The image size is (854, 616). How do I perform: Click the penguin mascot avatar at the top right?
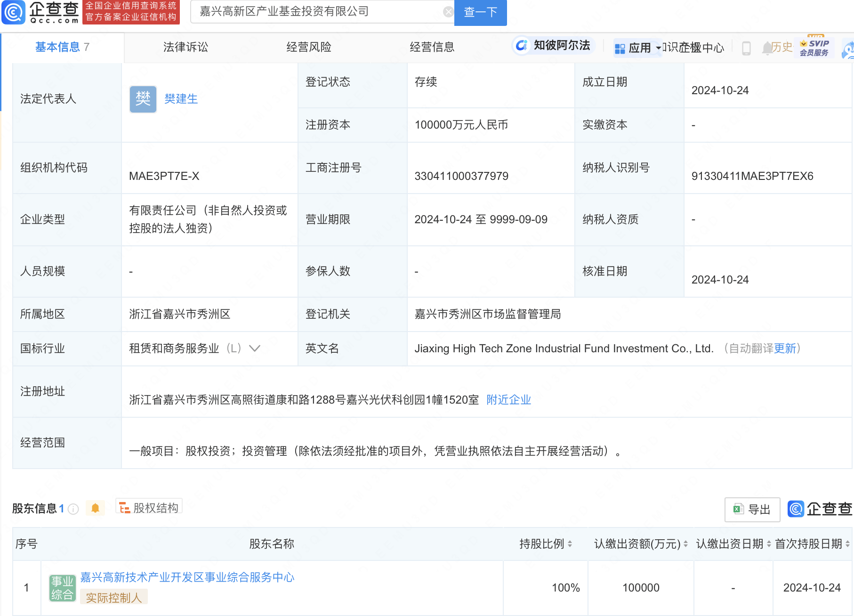pos(848,49)
